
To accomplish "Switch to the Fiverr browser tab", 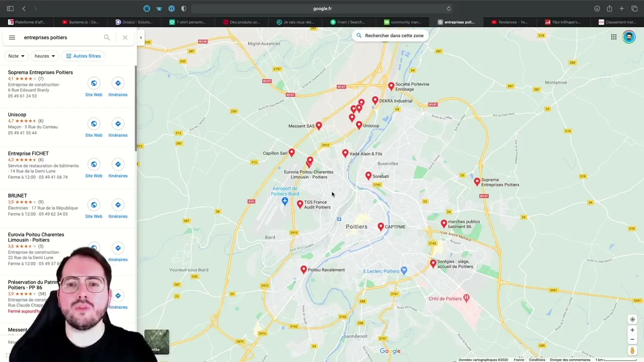I will pyautogui.click(x=348, y=22).
